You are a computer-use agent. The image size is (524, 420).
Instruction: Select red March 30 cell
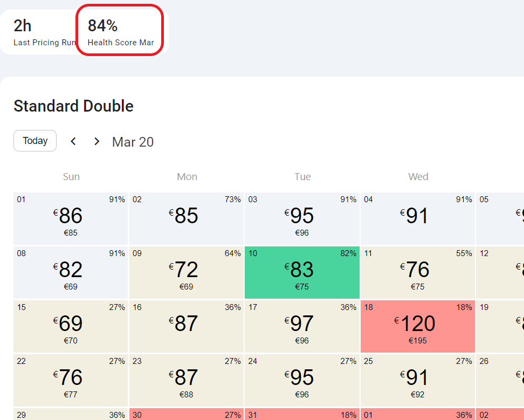tap(187, 414)
